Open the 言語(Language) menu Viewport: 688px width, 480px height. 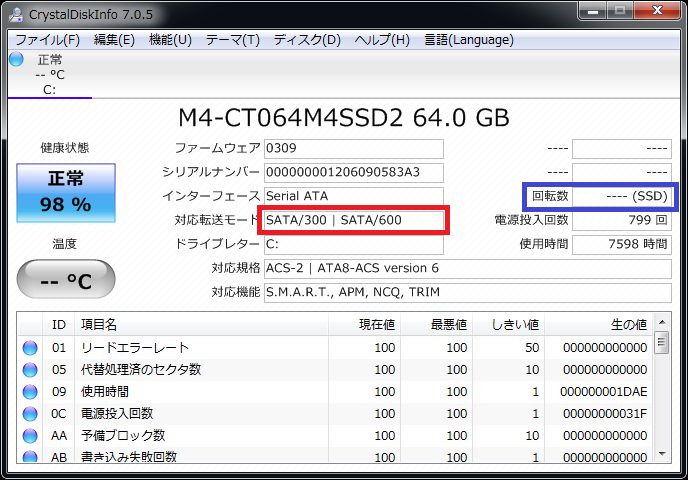point(469,40)
